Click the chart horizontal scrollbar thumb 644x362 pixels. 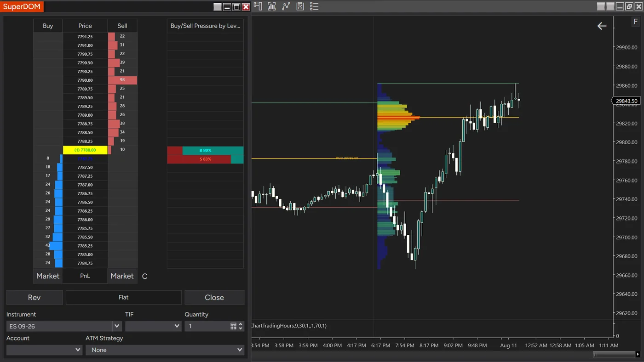click(614, 354)
